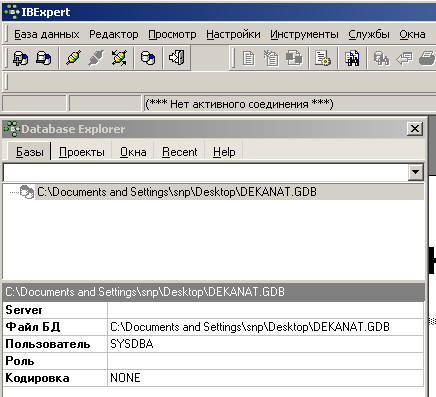The height and width of the screenshot is (397, 436).
Task: Click inside the Database Explorer filter input field
Action: coord(206,172)
